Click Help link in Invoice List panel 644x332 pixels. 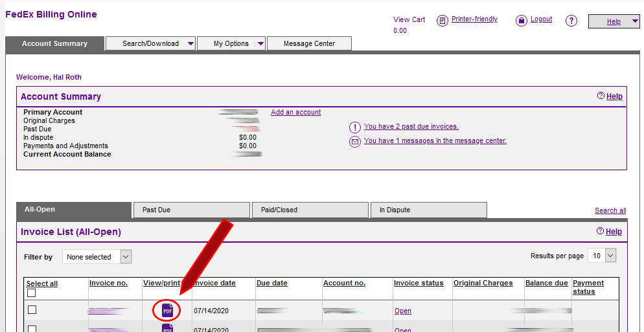[614, 232]
